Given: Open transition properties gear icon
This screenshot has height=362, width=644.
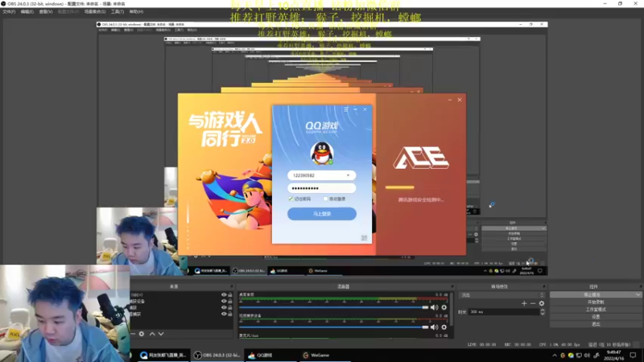Looking at the screenshot, I should [541, 303].
